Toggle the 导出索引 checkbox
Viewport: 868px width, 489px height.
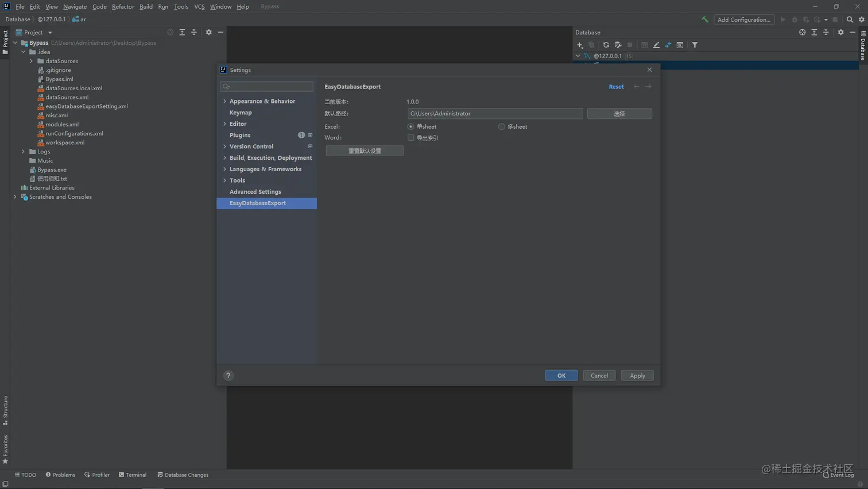click(410, 138)
